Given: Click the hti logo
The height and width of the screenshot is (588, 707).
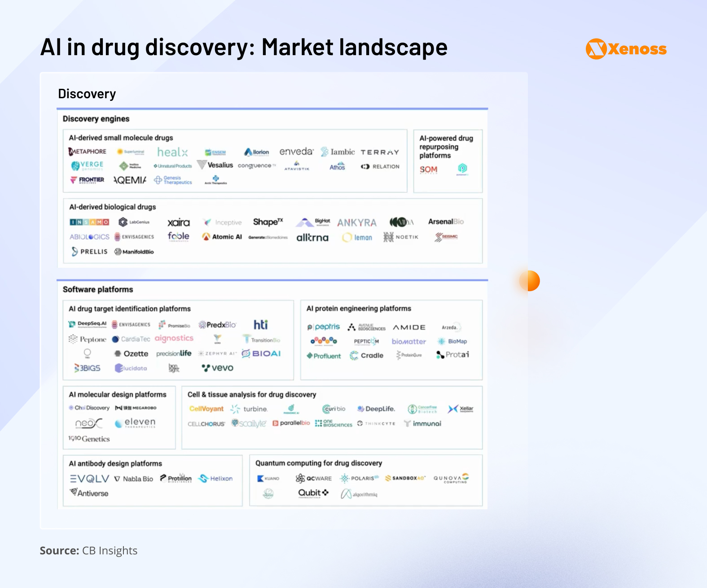Looking at the screenshot, I should (x=261, y=324).
